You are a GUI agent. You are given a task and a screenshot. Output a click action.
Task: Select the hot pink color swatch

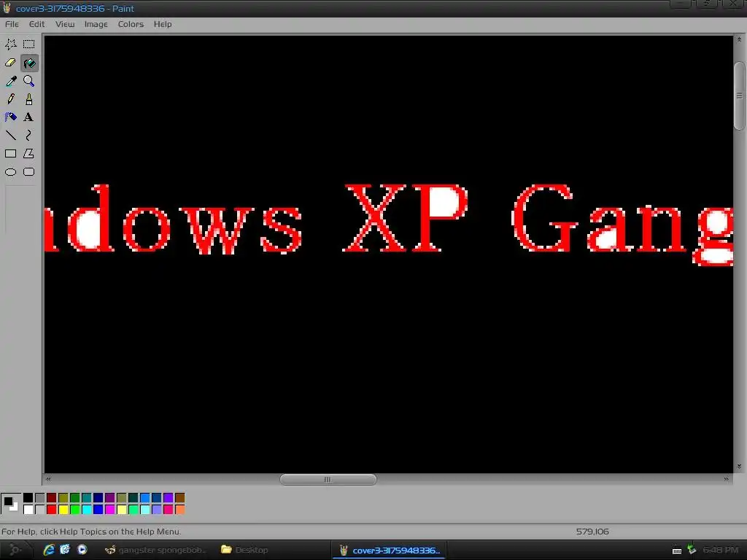(169, 510)
